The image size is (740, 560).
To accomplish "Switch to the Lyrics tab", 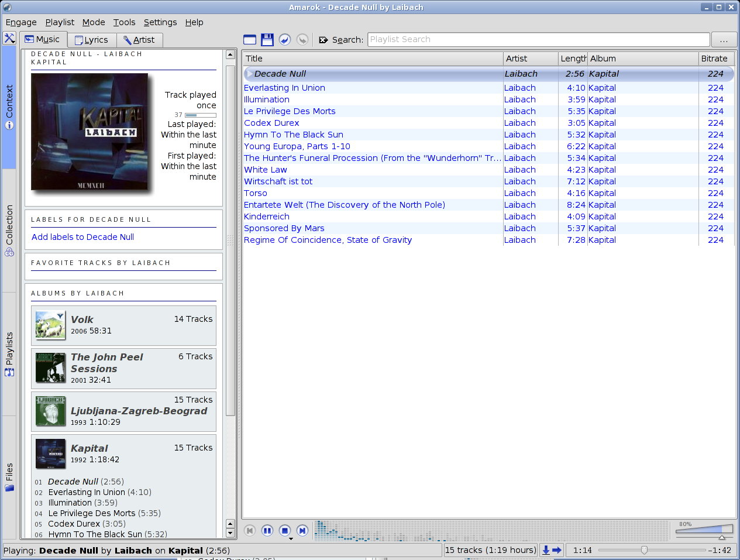I will click(x=92, y=40).
